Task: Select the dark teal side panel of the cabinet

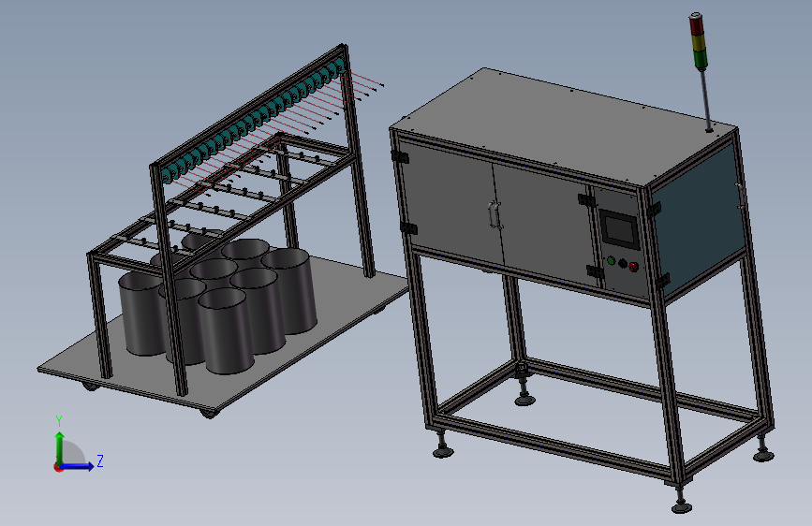Action: [697, 222]
